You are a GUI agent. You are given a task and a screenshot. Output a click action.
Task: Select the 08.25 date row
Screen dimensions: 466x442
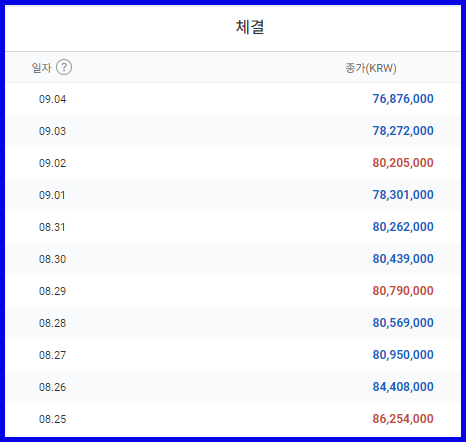233,419
